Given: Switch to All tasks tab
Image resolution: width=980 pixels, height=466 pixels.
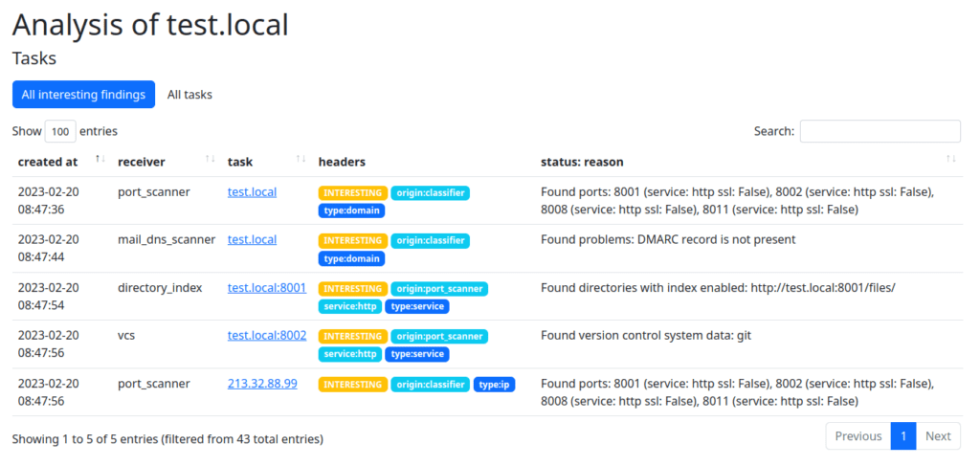Looking at the screenshot, I should [189, 95].
